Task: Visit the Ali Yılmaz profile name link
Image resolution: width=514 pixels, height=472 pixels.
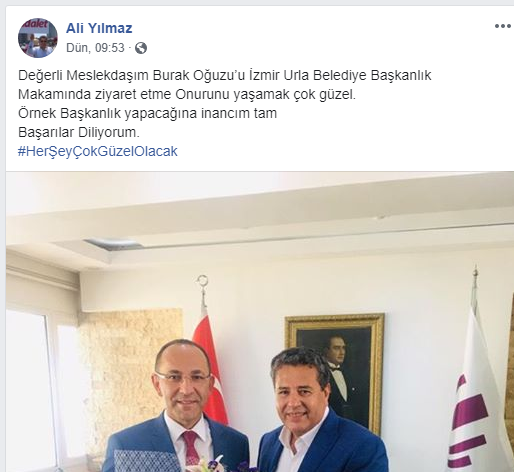Action: pyautogui.click(x=99, y=28)
